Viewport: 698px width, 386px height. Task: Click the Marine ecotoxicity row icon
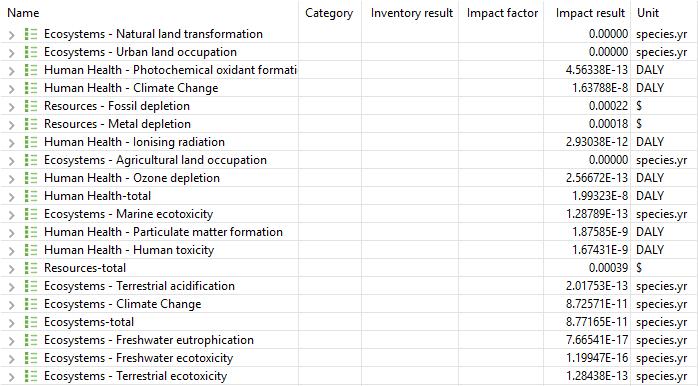31,214
